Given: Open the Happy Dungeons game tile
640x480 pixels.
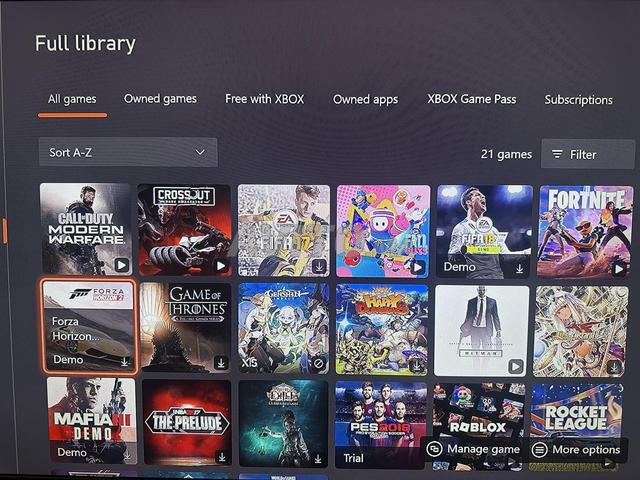Looking at the screenshot, I should pos(382,330).
